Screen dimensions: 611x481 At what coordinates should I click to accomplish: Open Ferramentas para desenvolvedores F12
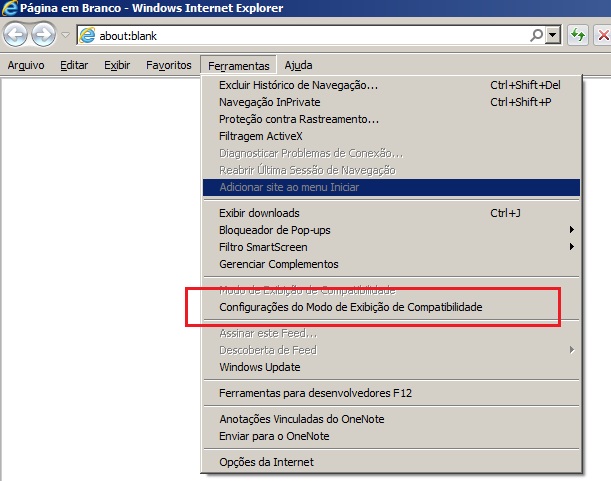coord(391,393)
